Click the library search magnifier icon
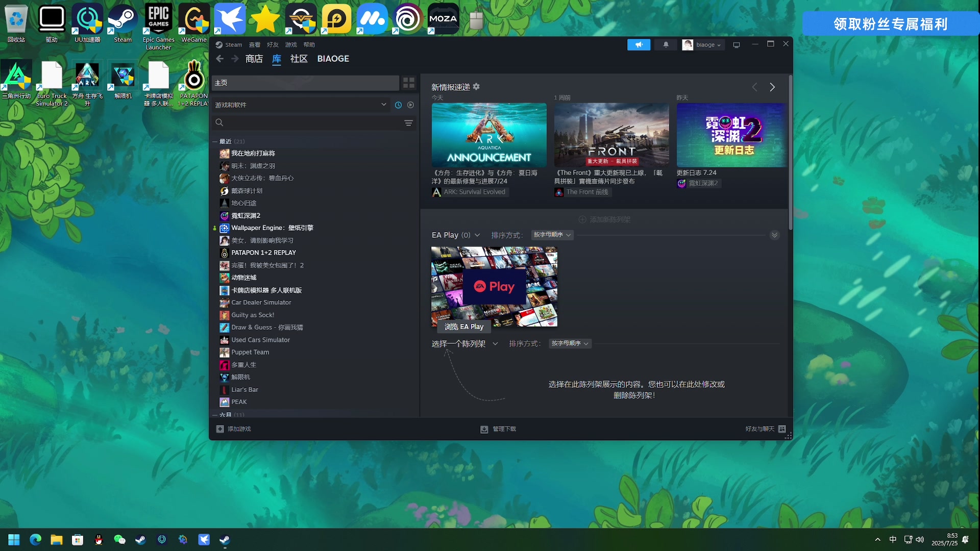The width and height of the screenshot is (980, 551). (x=219, y=122)
